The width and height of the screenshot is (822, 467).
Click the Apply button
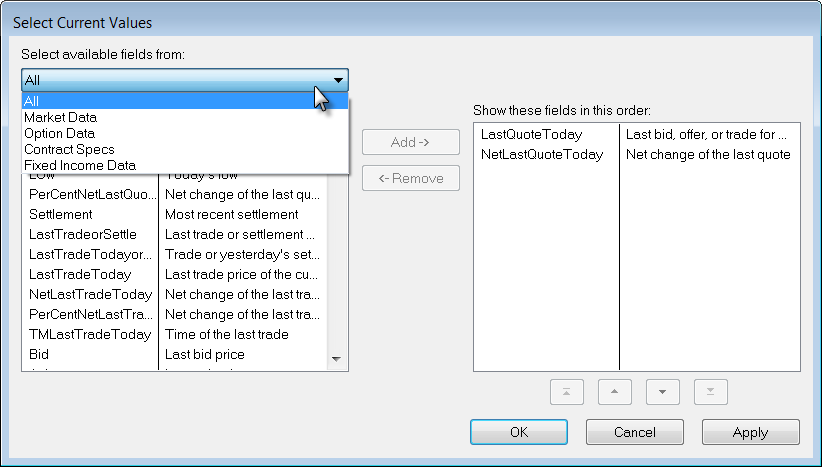[750, 432]
